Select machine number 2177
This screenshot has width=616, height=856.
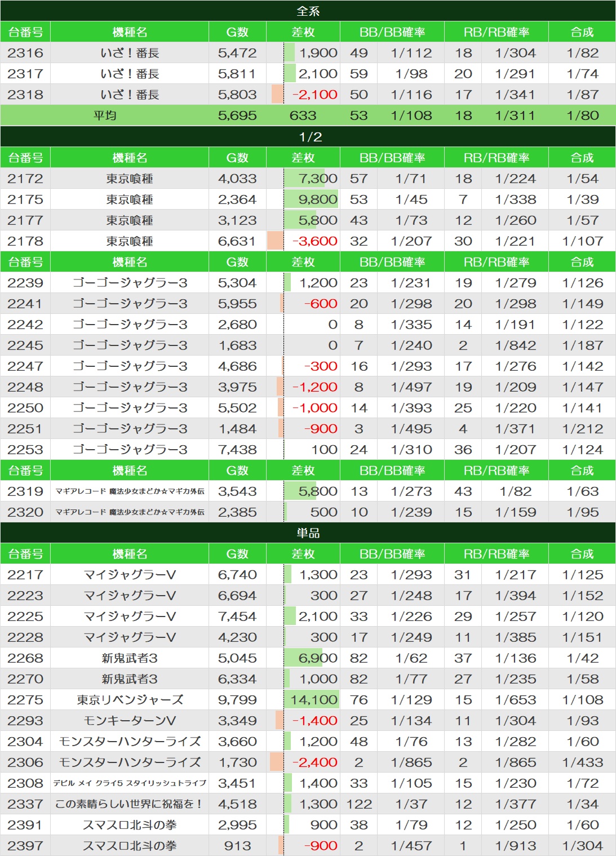click(25, 220)
